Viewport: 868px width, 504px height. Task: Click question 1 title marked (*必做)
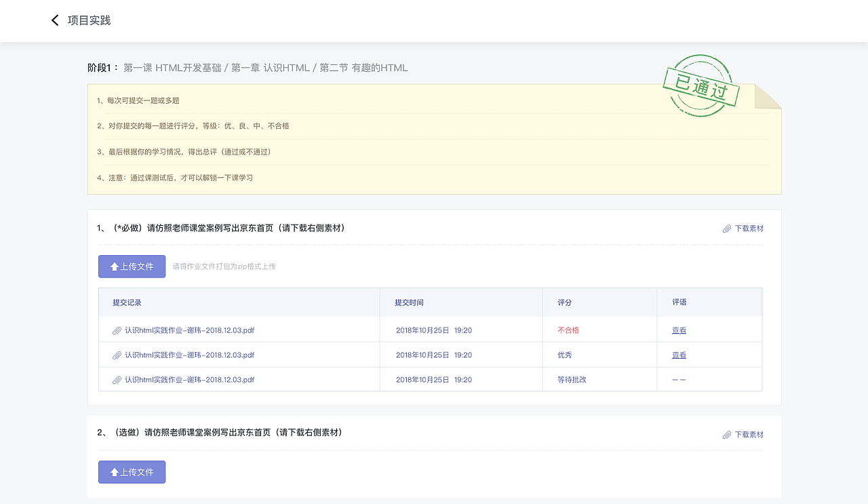(221, 228)
